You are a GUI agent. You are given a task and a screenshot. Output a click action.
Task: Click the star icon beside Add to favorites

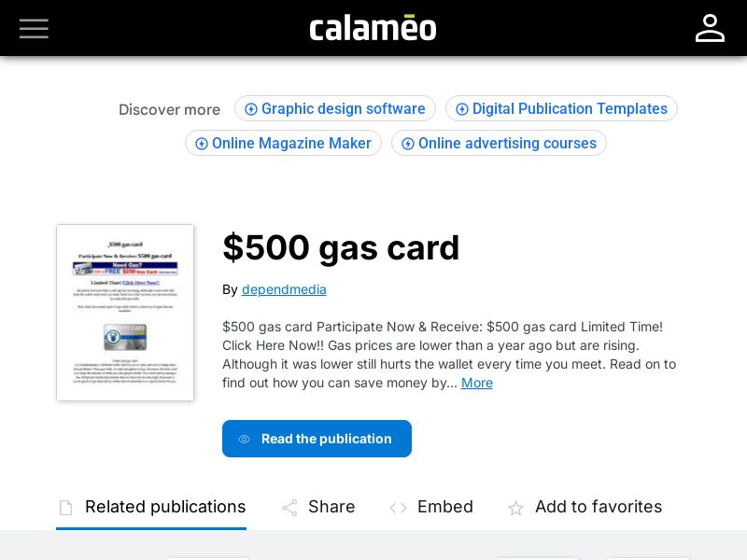(515, 509)
